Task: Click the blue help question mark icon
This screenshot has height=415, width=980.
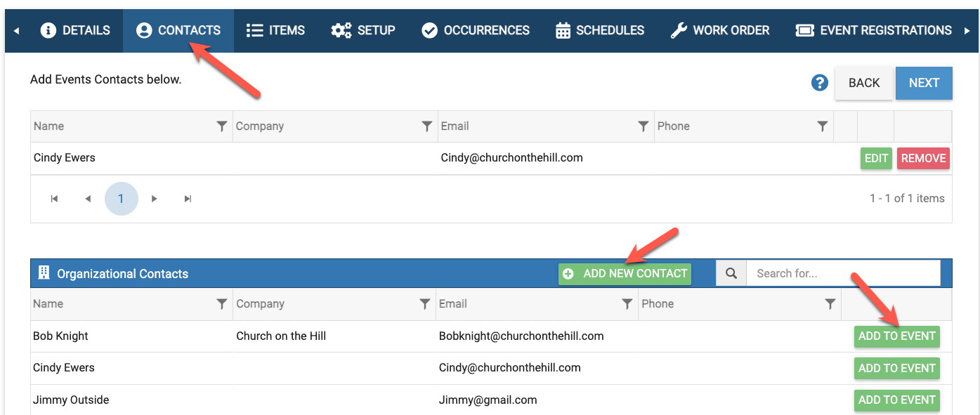Action: pos(819,83)
